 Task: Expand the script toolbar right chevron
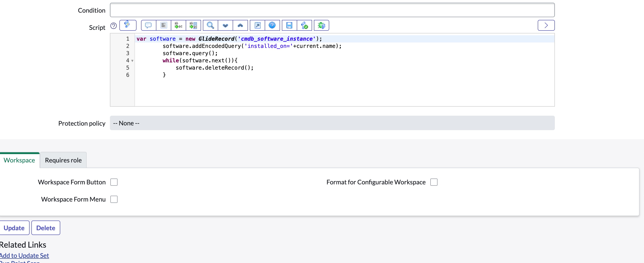[546, 25]
